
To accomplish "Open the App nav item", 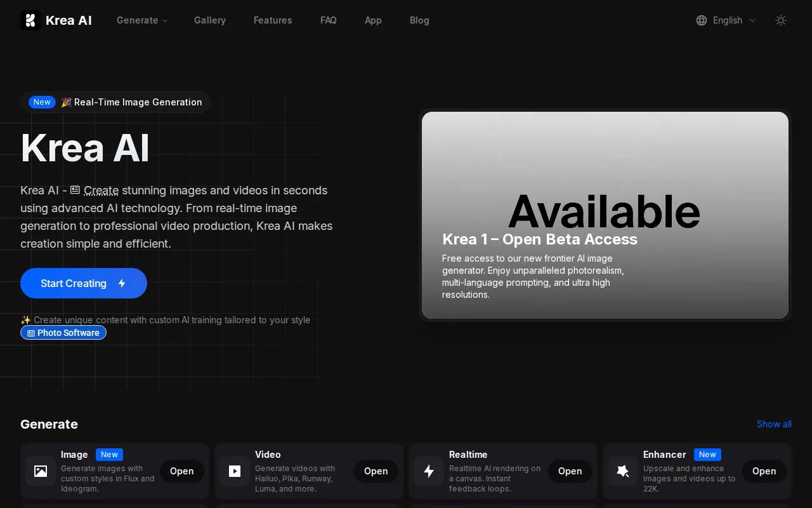I will [x=373, y=20].
